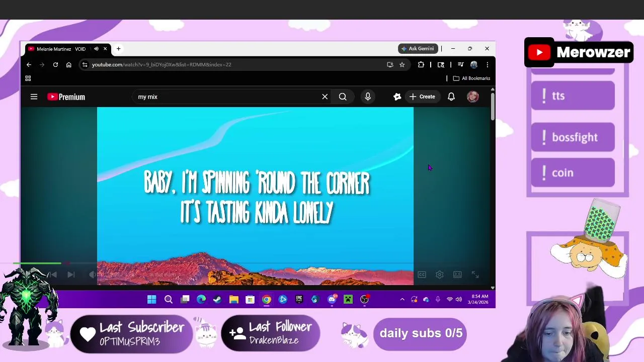The height and width of the screenshot is (362, 644).
Task: Reload the YouTube page
Action: pyautogui.click(x=55, y=64)
